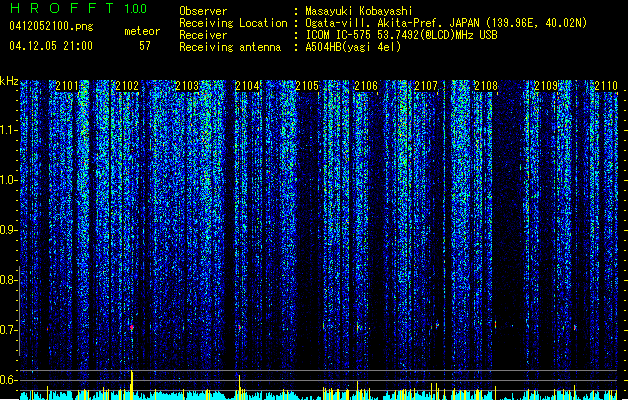
Task: Select file name 0412052100.png
Action: coord(51,26)
